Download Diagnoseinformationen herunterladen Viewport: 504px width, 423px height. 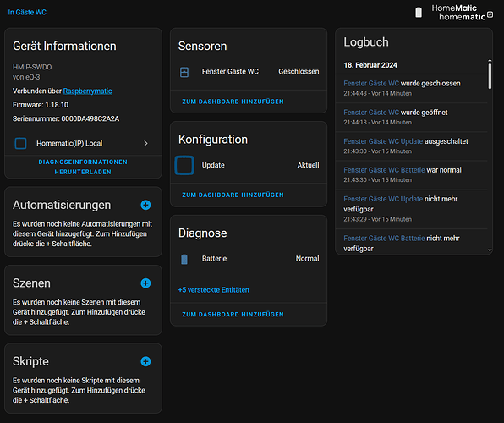(x=83, y=167)
